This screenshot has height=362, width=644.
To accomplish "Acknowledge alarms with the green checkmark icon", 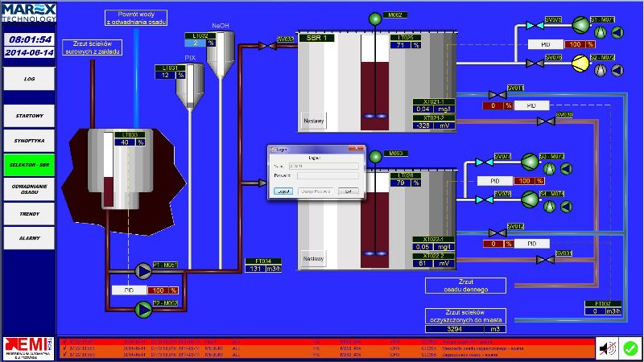I will pos(630,348).
